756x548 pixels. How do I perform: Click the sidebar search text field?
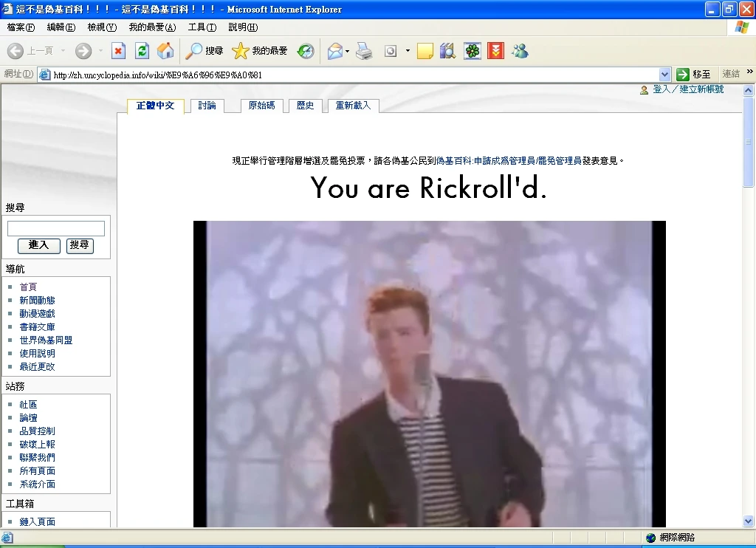pyautogui.click(x=56, y=229)
